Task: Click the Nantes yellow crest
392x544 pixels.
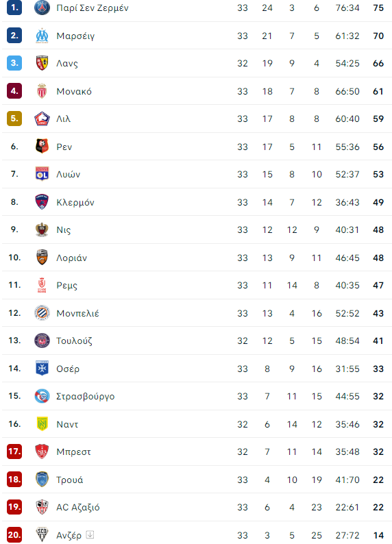Action: tap(42, 424)
